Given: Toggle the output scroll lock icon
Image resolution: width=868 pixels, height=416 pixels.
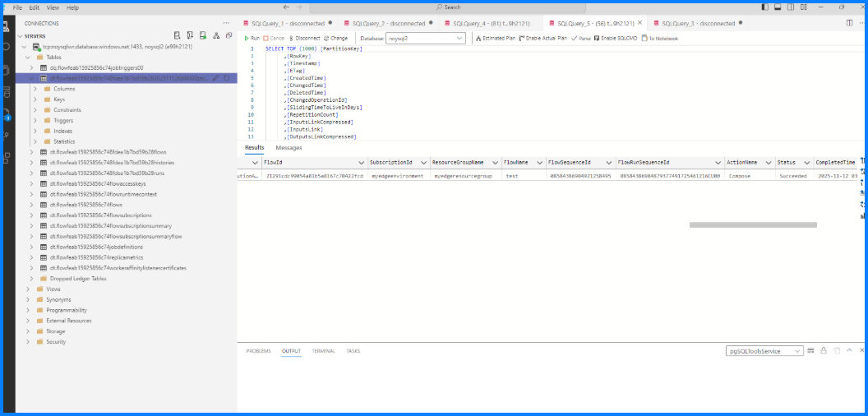Looking at the screenshot, I should point(824,350).
